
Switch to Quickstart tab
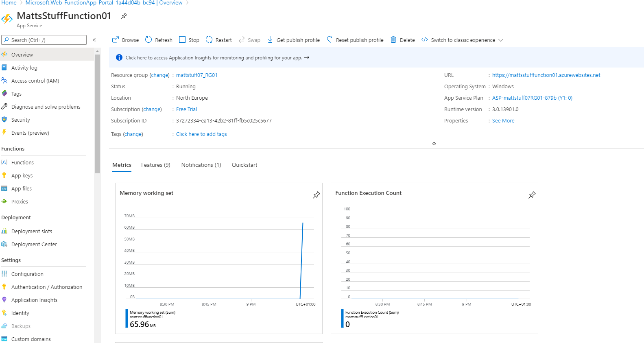[x=245, y=165]
